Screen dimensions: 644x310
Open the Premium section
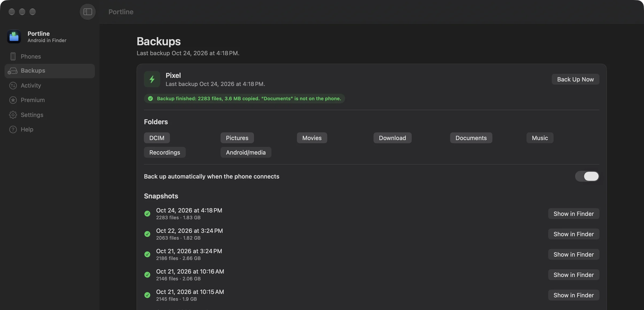pos(50,100)
